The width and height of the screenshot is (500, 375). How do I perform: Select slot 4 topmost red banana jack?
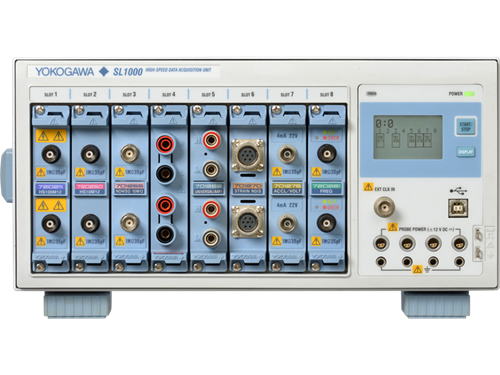click(x=165, y=144)
